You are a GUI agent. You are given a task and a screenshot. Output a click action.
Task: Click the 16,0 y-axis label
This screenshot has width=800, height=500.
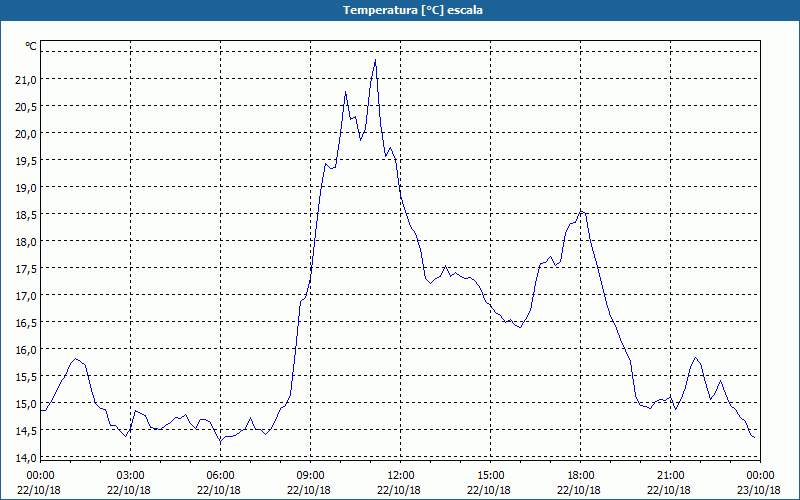point(28,349)
